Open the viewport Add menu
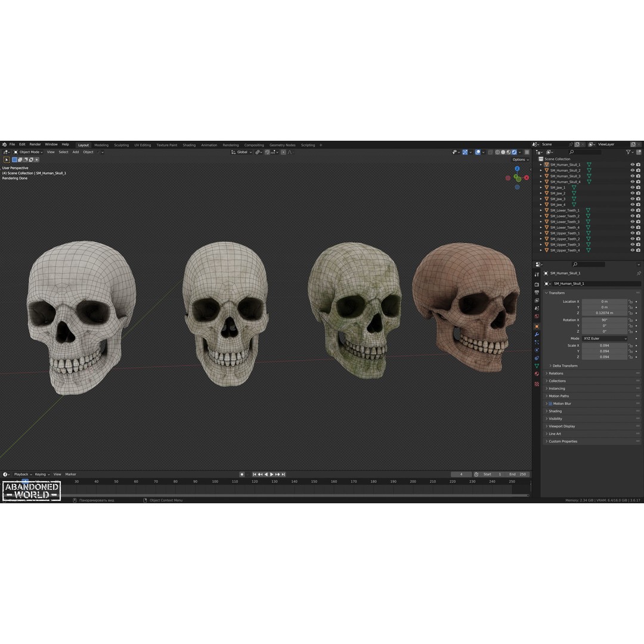The image size is (644, 644). coord(76,153)
